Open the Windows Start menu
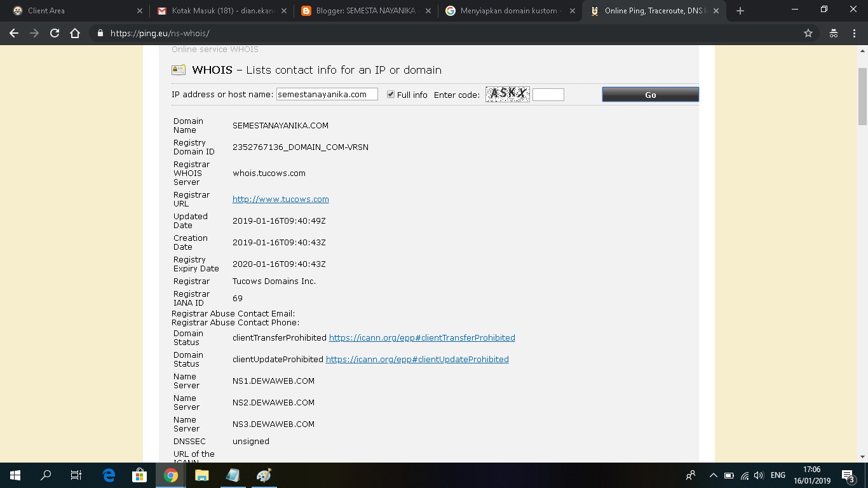Image resolution: width=868 pixels, height=488 pixels. click(x=15, y=475)
